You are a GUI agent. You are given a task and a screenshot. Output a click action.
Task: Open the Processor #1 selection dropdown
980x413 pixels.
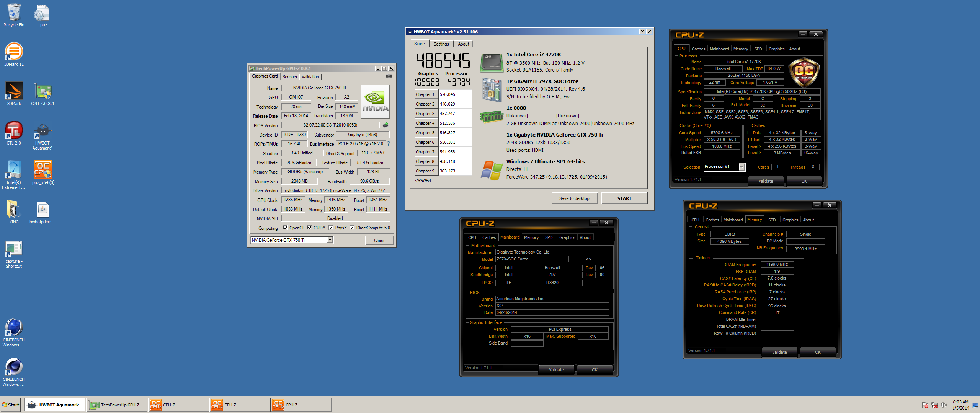(742, 167)
